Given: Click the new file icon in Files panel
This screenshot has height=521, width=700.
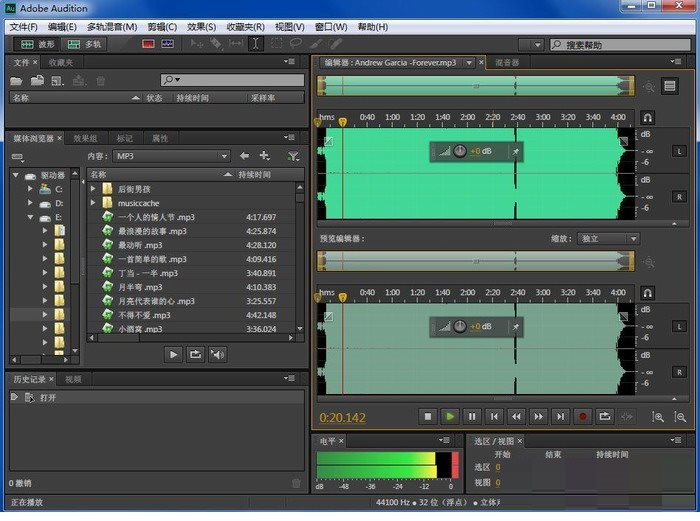Looking at the screenshot, I should [x=58, y=81].
